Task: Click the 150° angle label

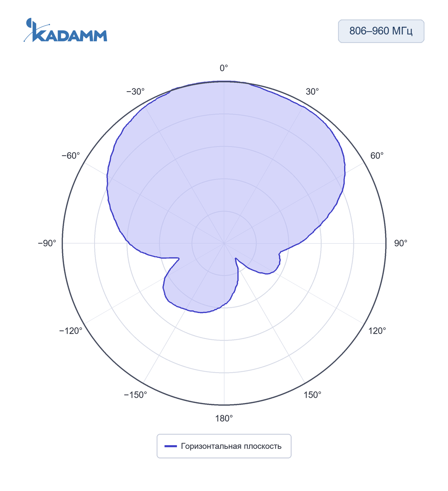Action: tap(312, 395)
